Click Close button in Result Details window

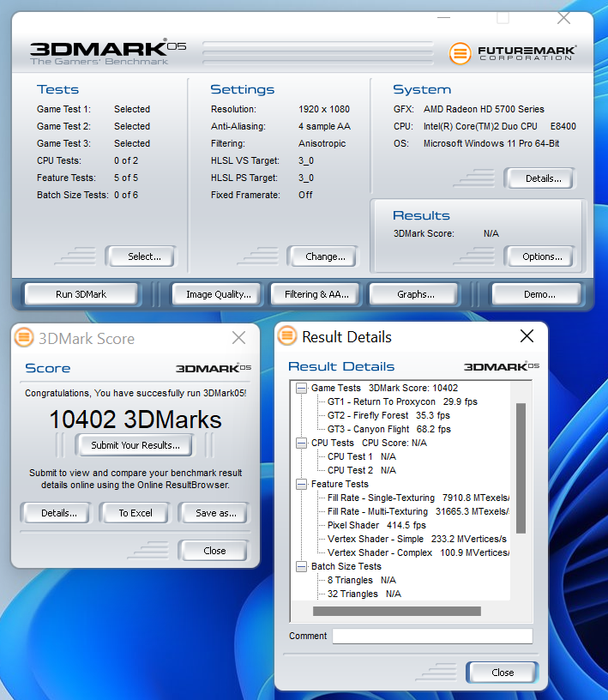(502, 673)
